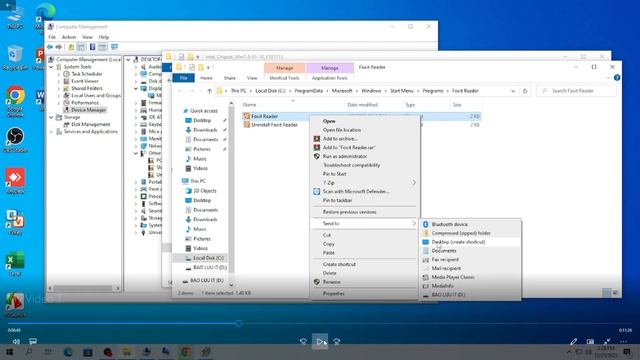Image resolution: width=640 pixels, height=360 pixels.
Task: Open the address bar history dropdown
Action: pyautogui.click(x=513, y=91)
